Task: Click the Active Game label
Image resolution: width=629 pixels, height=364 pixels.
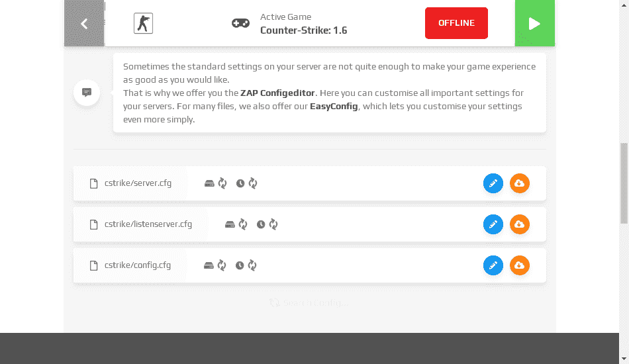Action: [x=285, y=17]
